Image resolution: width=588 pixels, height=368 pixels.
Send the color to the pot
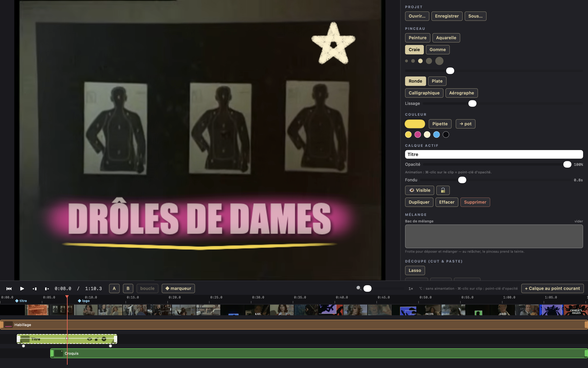(465, 124)
